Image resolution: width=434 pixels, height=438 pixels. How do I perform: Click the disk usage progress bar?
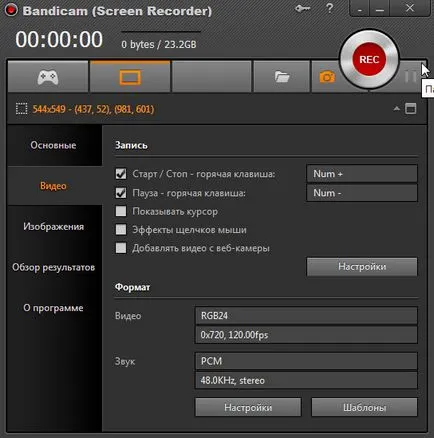161,32
